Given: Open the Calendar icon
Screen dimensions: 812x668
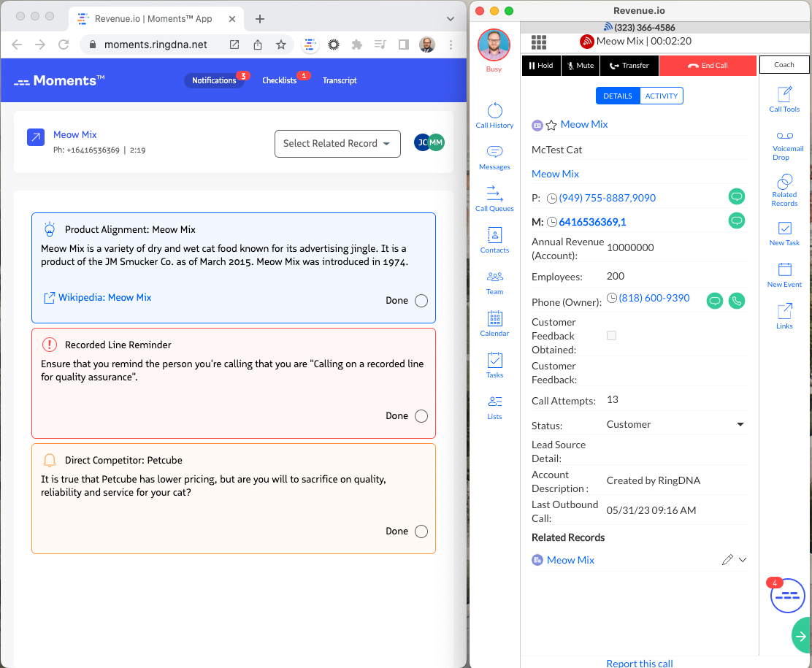Looking at the screenshot, I should [494, 323].
